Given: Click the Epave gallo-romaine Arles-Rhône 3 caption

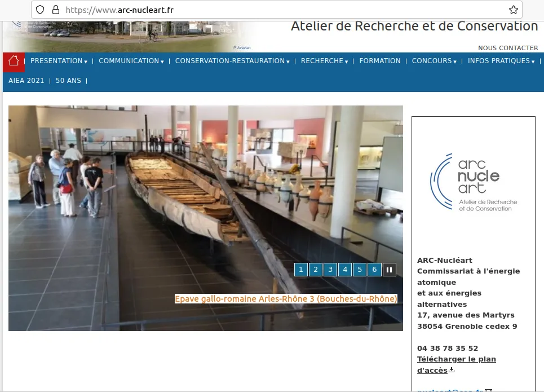Looking at the screenshot, I should coord(286,299).
